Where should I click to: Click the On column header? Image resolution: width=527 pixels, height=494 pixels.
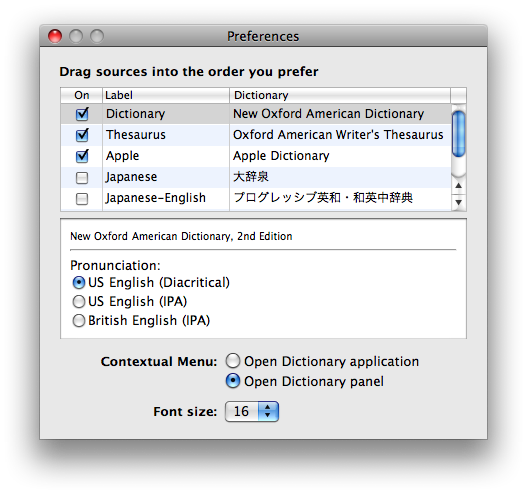[x=82, y=95]
